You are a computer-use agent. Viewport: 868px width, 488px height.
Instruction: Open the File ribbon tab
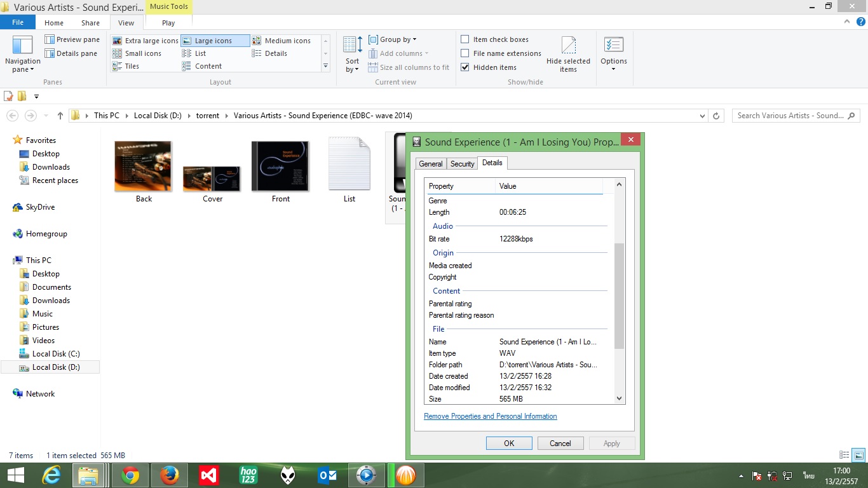click(18, 22)
